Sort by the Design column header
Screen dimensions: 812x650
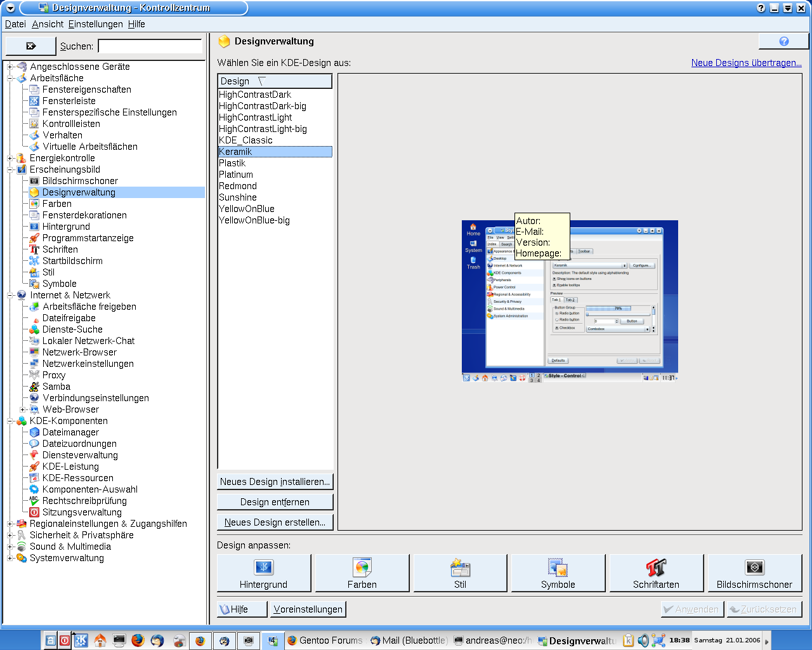tap(275, 81)
